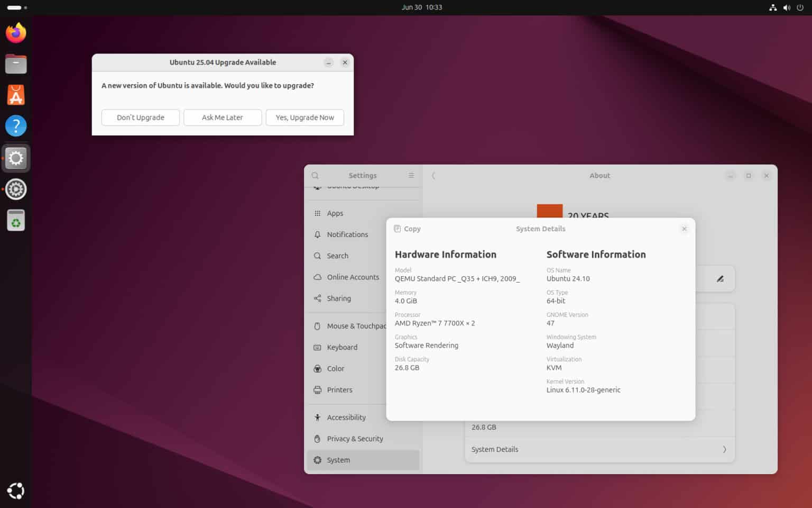Open App Center from the dock
Viewport: 812px width, 508px height.
(x=16, y=95)
